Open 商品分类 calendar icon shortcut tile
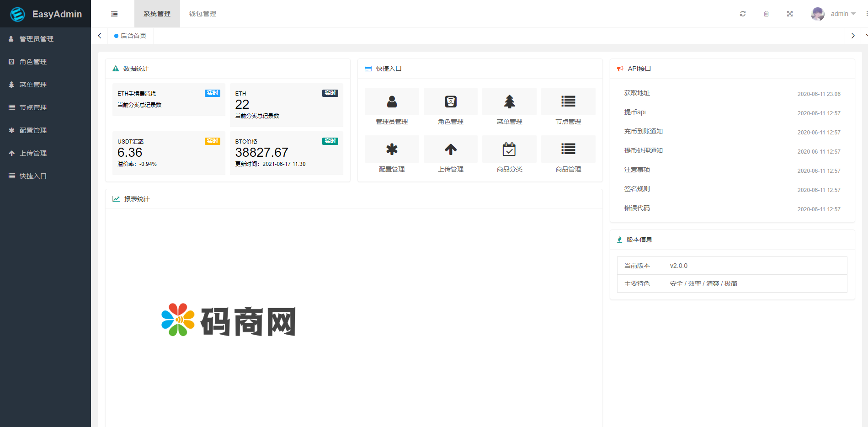Image resolution: width=868 pixels, height=427 pixels. 509,149
